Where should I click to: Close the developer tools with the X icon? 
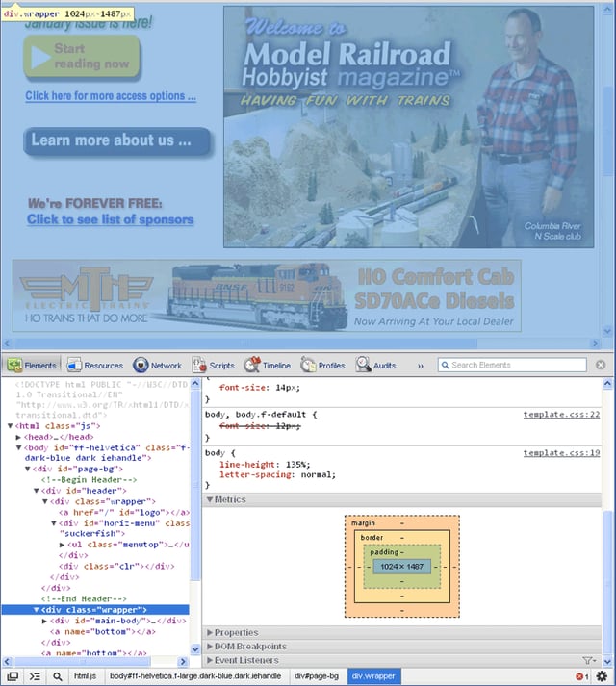(601, 365)
